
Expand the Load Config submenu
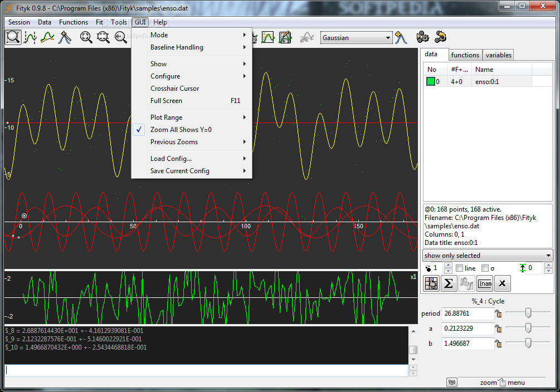192,159
